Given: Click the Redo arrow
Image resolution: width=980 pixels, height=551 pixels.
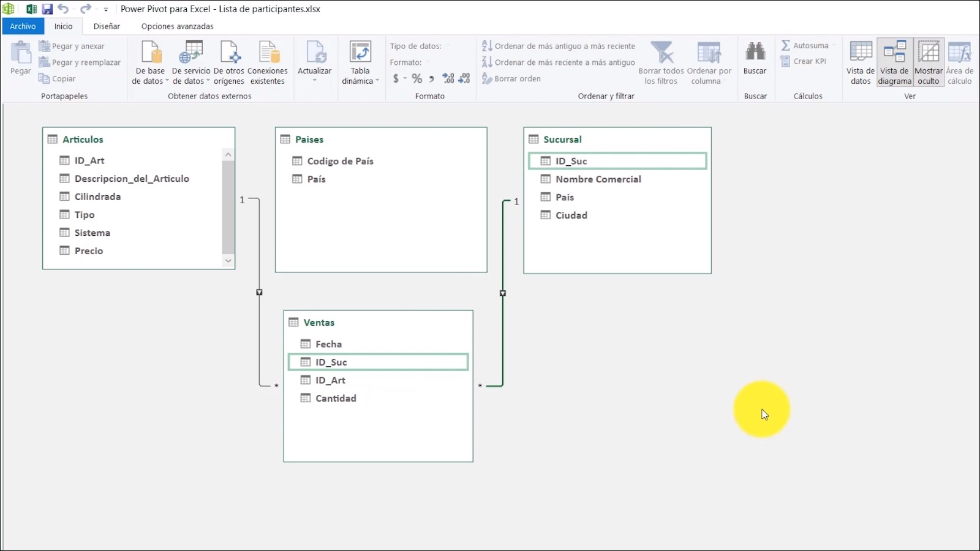Looking at the screenshot, I should pos(86,9).
